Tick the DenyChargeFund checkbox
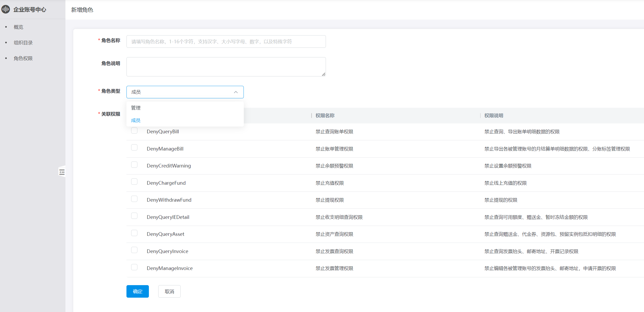 coord(134,182)
